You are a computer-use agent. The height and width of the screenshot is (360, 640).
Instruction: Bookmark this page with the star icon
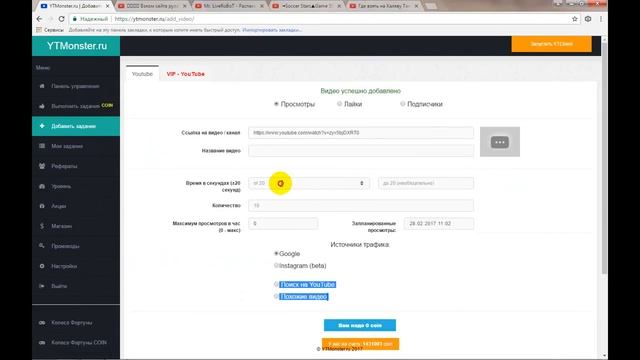(x=575, y=19)
